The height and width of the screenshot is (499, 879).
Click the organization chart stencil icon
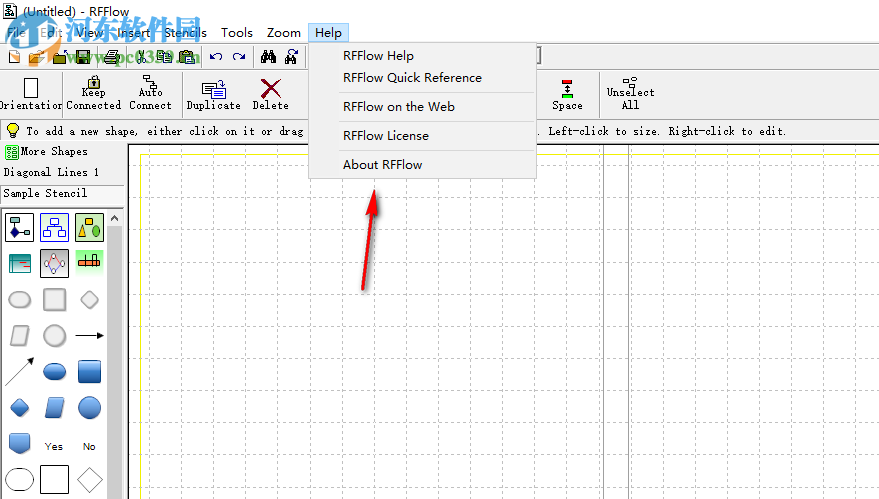54,227
